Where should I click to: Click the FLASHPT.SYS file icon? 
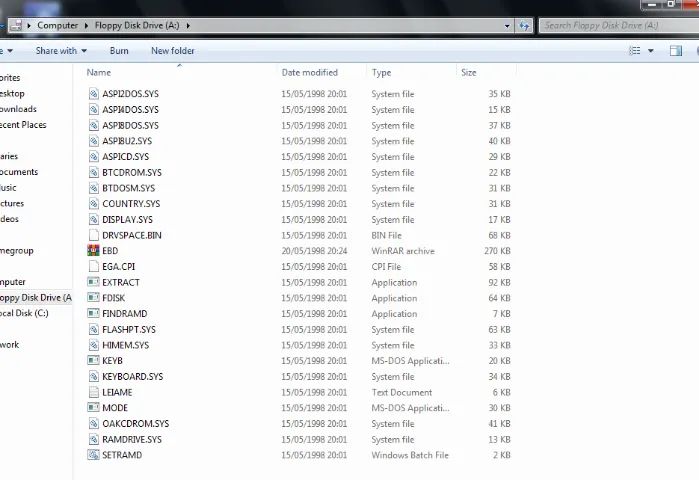tap(93, 329)
